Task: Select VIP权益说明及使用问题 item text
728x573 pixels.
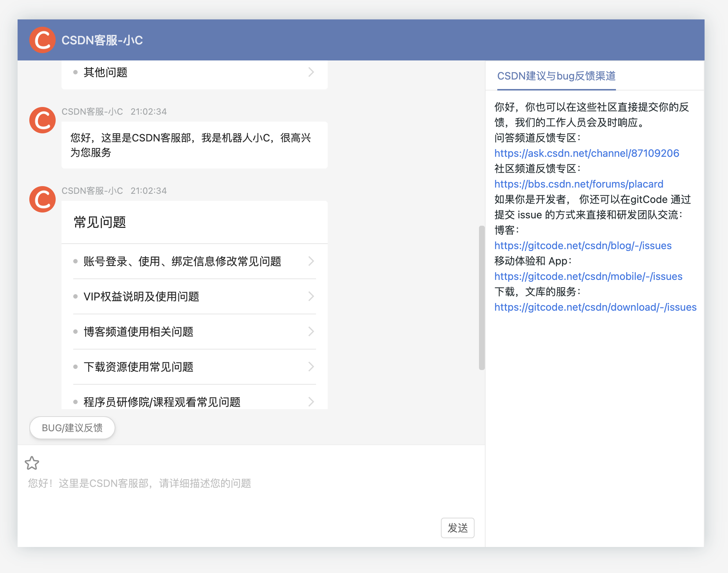Action: pos(141,297)
